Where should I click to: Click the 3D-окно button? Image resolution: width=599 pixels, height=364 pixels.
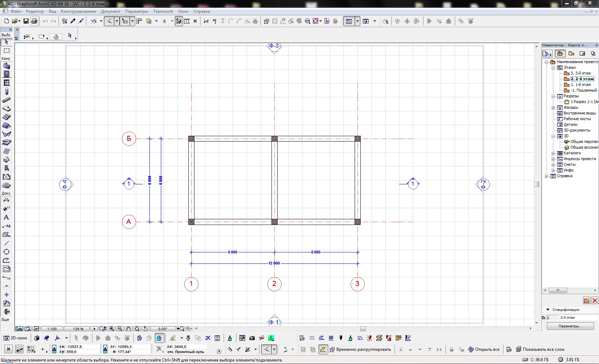15,338
